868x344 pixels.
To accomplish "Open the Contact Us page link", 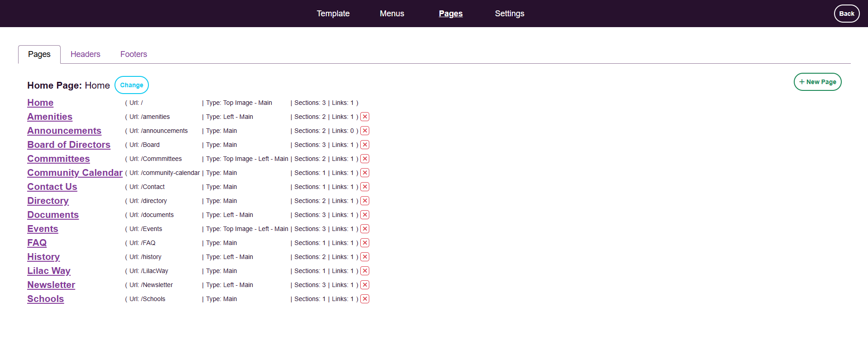I will pyautogui.click(x=52, y=187).
